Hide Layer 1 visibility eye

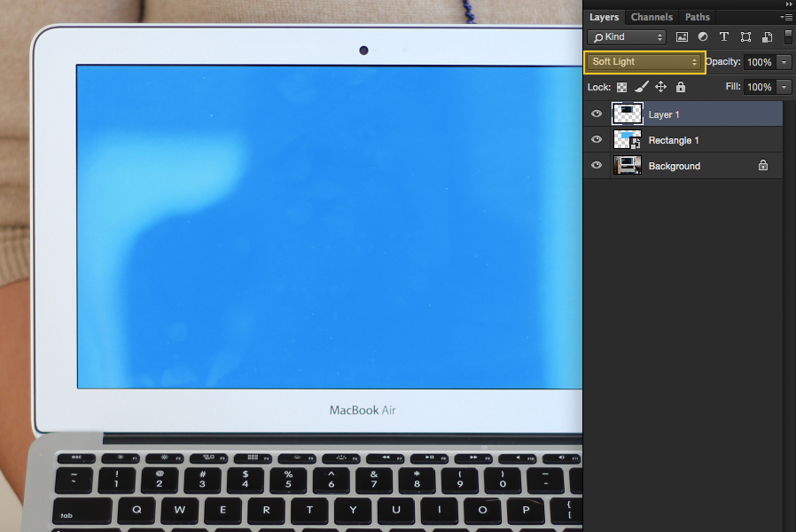[597, 113]
